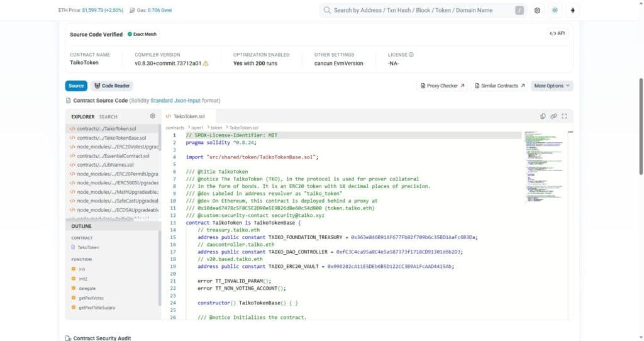Click the site settings gear icon
Screen dimensions: 644x341
tap(537, 11)
